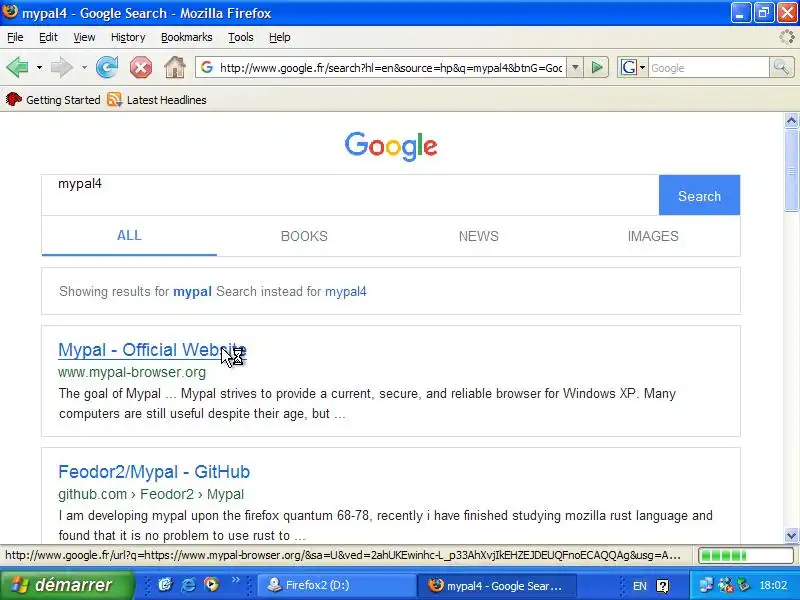Click the Getting Started bookmark icon
The width and height of the screenshot is (800, 600).
click(x=13, y=99)
